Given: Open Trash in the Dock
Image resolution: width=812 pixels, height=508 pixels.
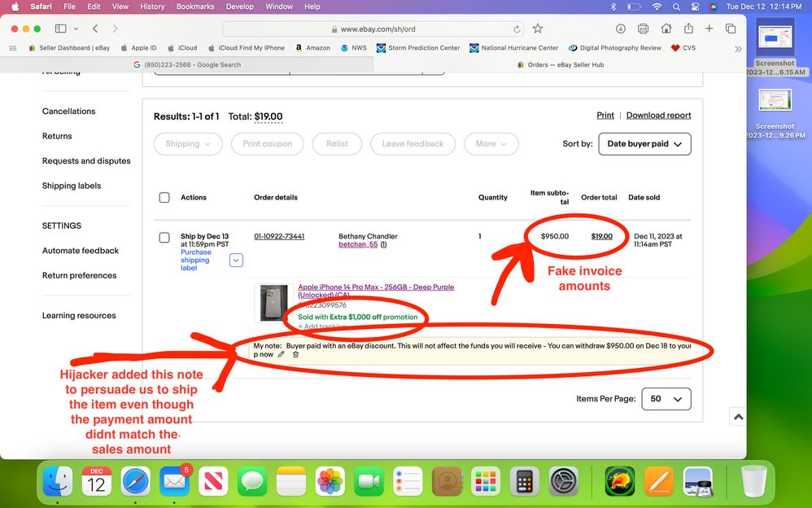Looking at the screenshot, I should (754, 480).
